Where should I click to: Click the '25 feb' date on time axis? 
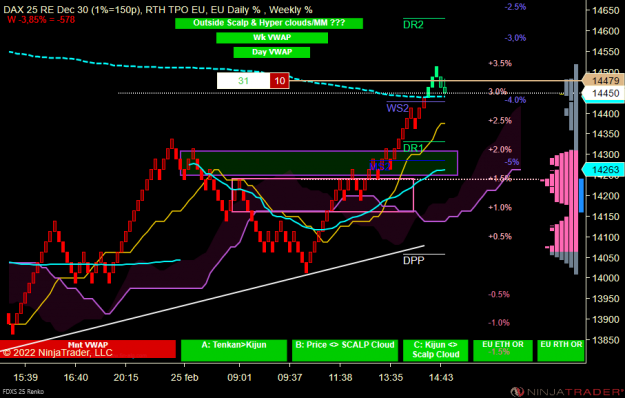185,377
